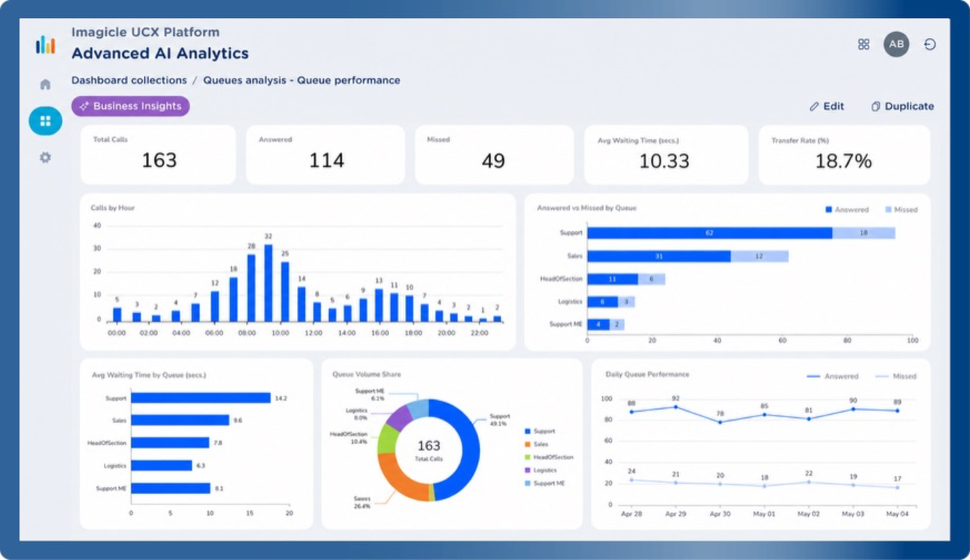970x560 pixels.
Task: Open the AB user avatar
Action: 896,44
